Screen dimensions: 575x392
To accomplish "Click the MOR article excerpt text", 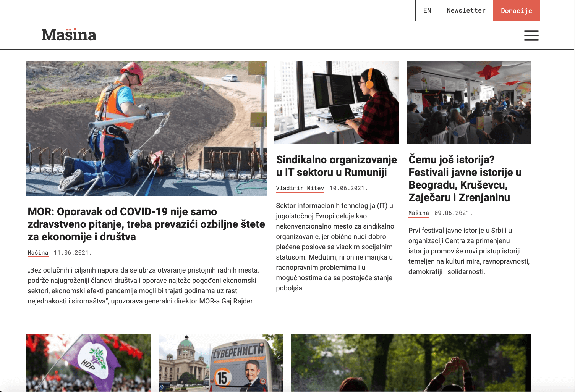I will tap(143, 286).
